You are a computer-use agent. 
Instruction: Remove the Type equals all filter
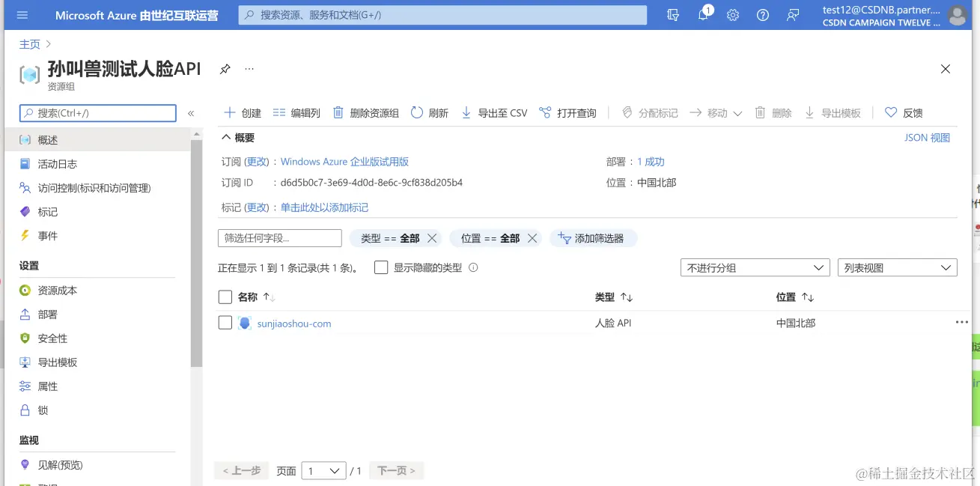click(x=432, y=238)
